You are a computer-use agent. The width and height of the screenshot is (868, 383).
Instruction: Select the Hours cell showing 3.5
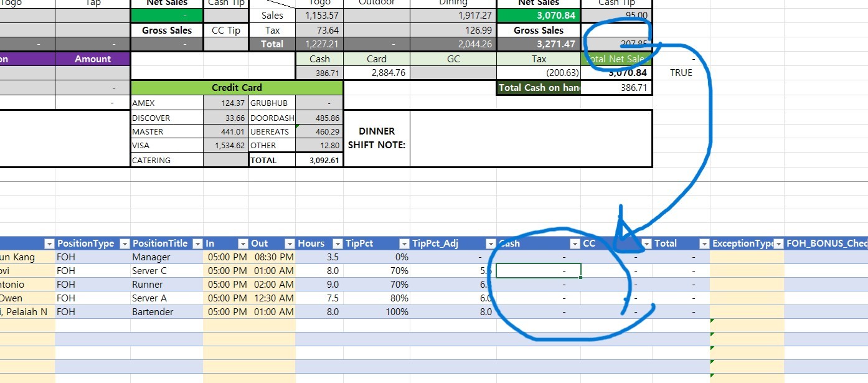tap(319, 257)
